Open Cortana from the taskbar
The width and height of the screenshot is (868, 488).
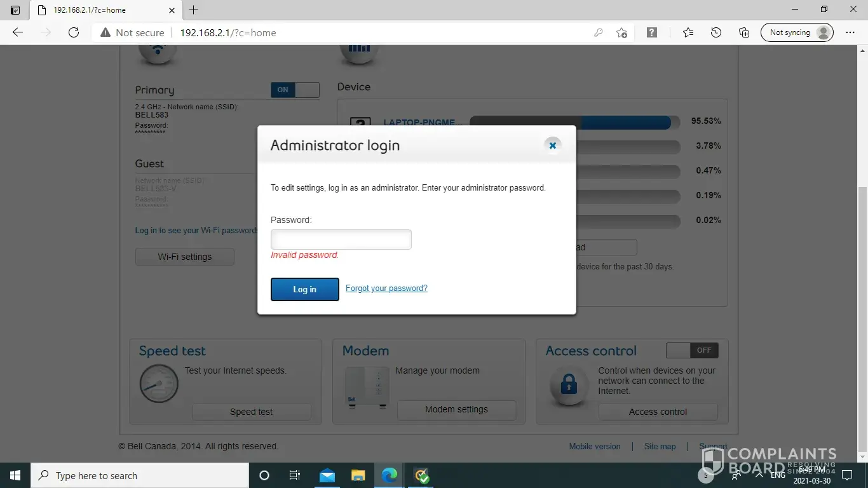tap(264, 475)
